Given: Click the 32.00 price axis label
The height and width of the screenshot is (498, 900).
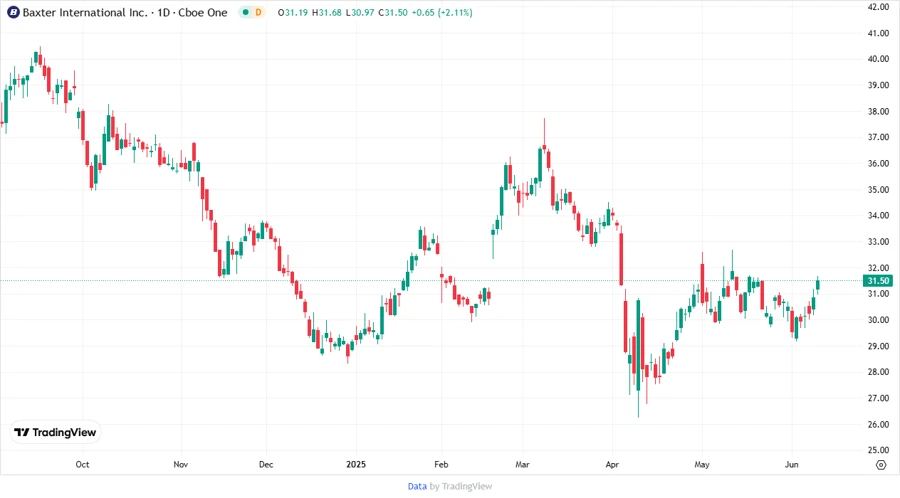Looking at the screenshot, I should click(x=878, y=268).
